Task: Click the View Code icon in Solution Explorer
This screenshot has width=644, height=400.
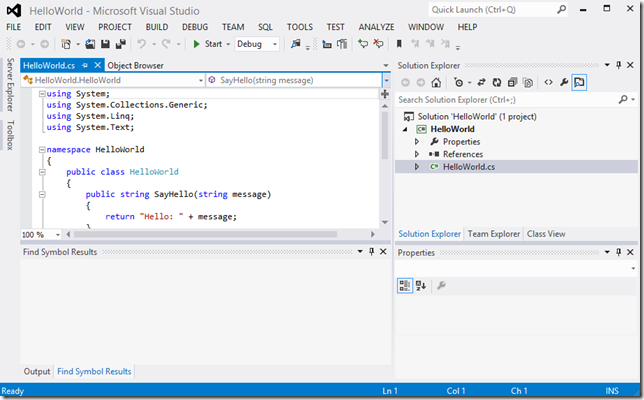Action: click(548, 82)
